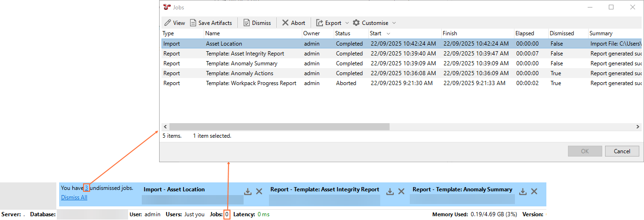
Task: Click the horizontal scrollbar thumb
Action: tap(279, 126)
